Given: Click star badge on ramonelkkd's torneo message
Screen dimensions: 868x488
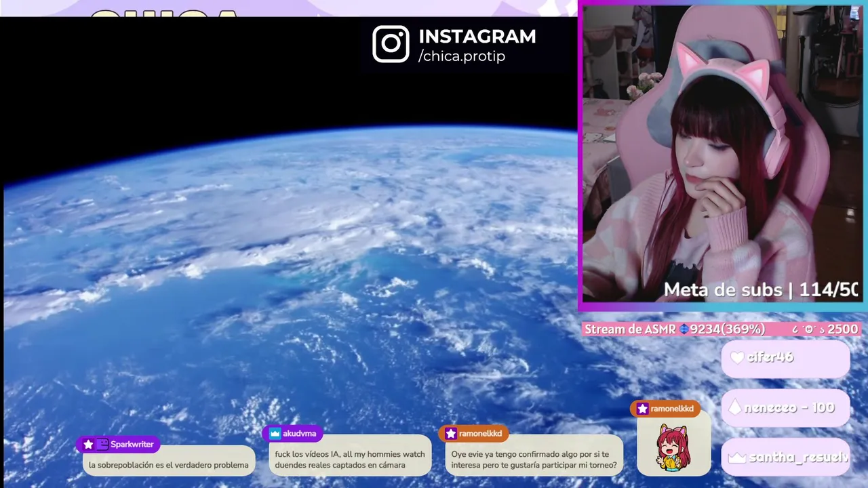Looking at the screenshot, I should pos(450,434).
